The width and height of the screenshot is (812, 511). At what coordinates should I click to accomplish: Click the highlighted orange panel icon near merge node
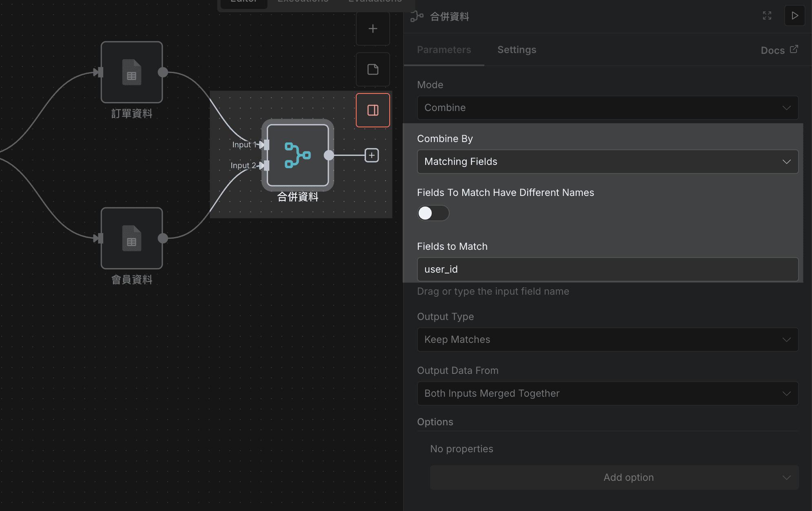pyautogui.click(x=372, y=109)
